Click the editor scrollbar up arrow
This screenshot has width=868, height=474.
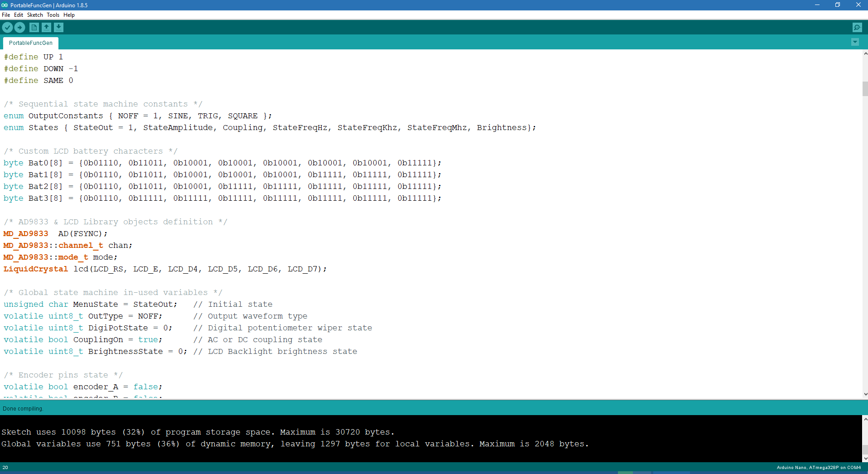pos(864,54)
